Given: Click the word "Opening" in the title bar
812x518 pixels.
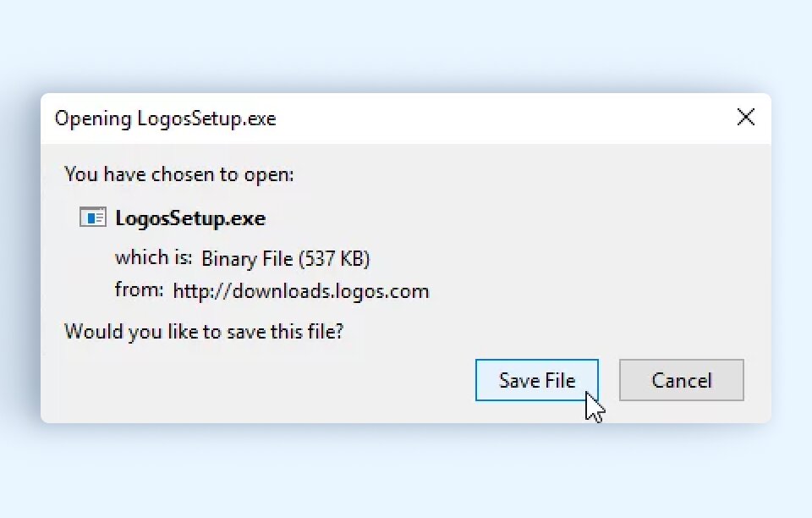Looking at the screenshot, I should (x=93, y=119).
